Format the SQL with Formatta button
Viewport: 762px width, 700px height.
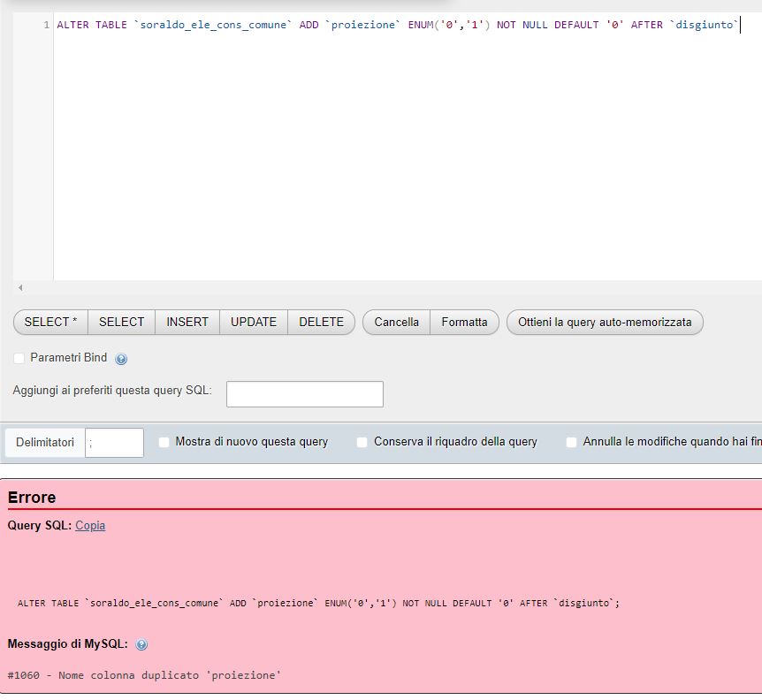coord(464,322)
